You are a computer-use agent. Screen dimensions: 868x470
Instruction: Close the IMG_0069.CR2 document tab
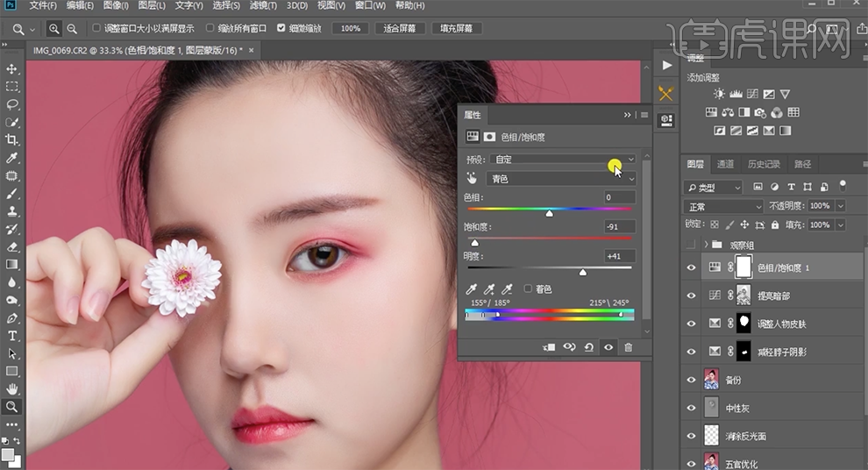click(x=252, y=50)
